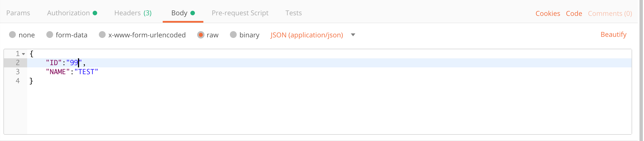Image resolution: width=644 pixels, height=141 pixels.
Task: Open the Cookies link
Action: pos(548,14)
